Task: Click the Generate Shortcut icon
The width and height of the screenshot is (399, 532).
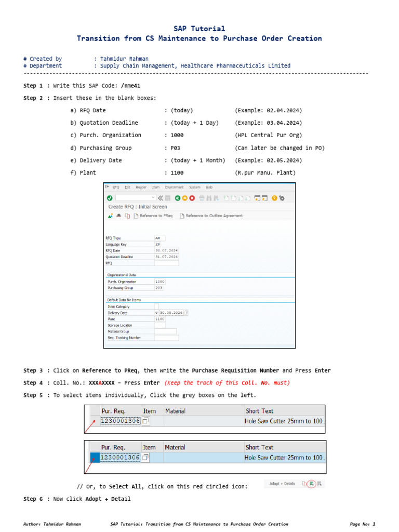Action: click(x=264, y=198)
